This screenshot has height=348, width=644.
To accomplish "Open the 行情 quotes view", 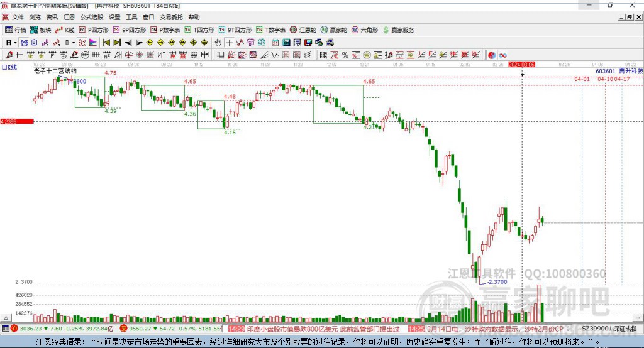I will tap(15, 30).
